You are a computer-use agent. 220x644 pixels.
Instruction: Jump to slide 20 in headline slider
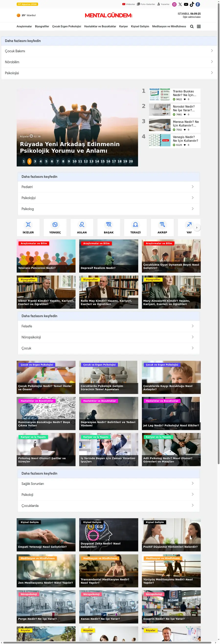point(131,162)
